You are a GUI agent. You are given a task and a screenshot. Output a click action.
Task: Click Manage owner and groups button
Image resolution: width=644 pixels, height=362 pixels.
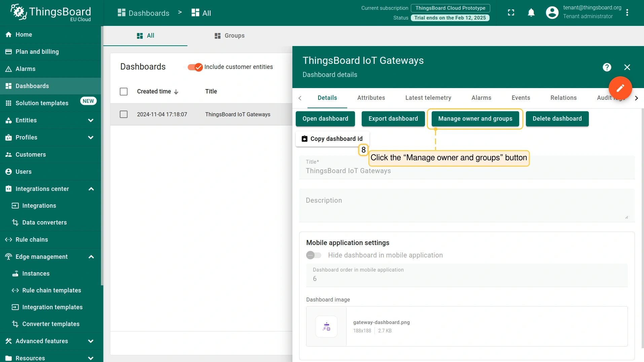tap(475, 119)
